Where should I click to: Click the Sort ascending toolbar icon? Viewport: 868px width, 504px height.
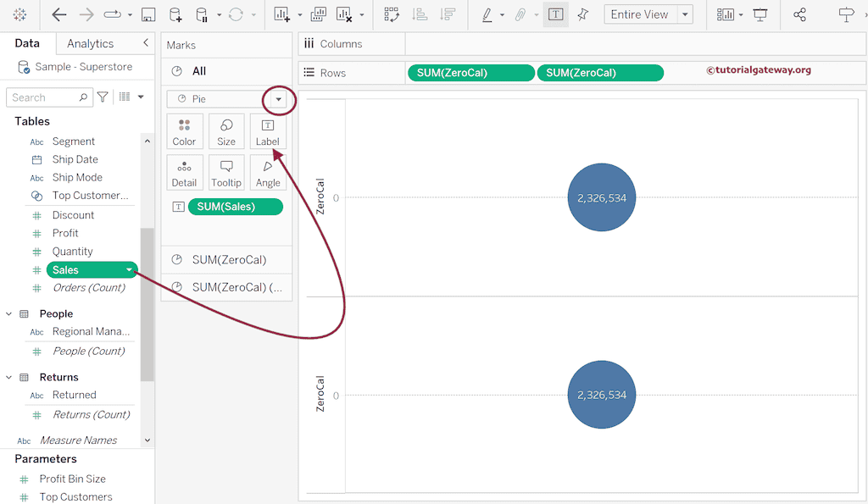[x=419, y=14]
